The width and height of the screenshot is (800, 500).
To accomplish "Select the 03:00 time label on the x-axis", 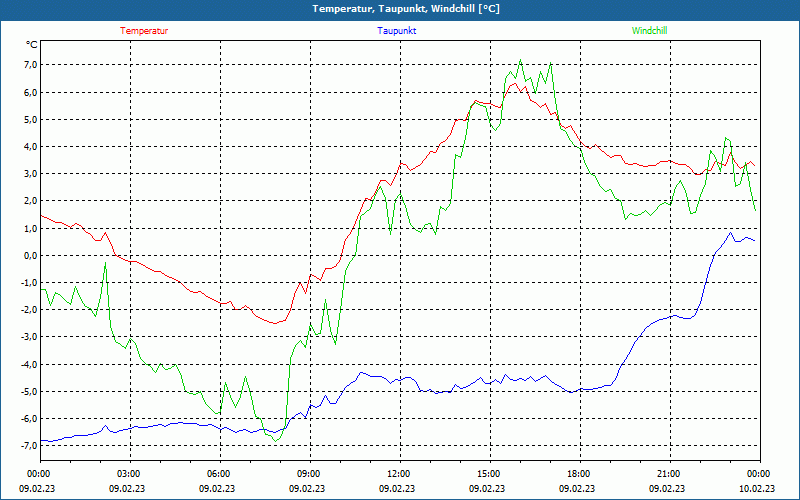I will (x=128, y=473).
